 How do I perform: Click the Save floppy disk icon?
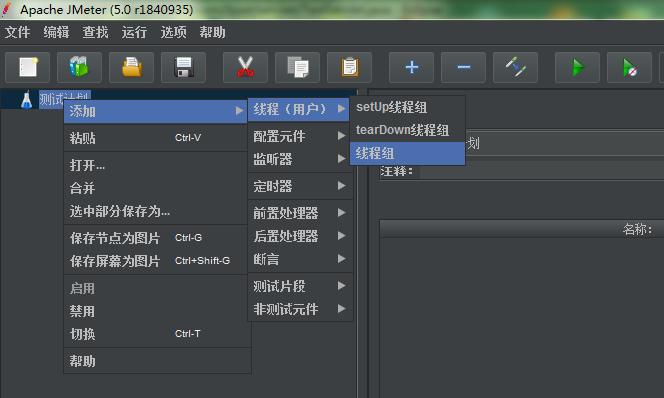183,67
